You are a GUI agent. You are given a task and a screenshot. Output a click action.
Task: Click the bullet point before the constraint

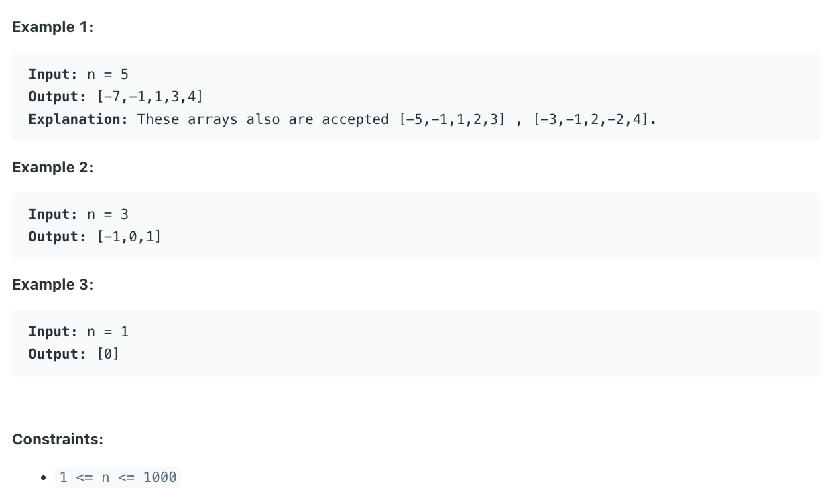[x=43, y=478]
